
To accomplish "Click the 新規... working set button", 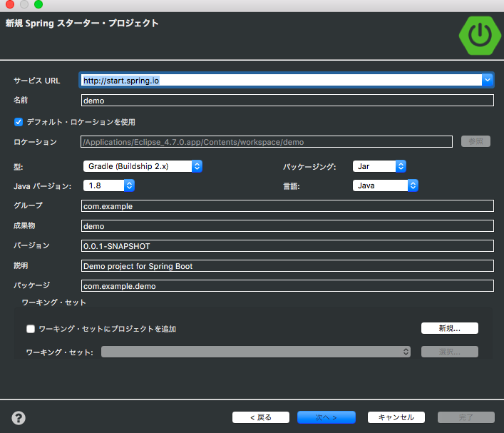I will pos(450,328).
